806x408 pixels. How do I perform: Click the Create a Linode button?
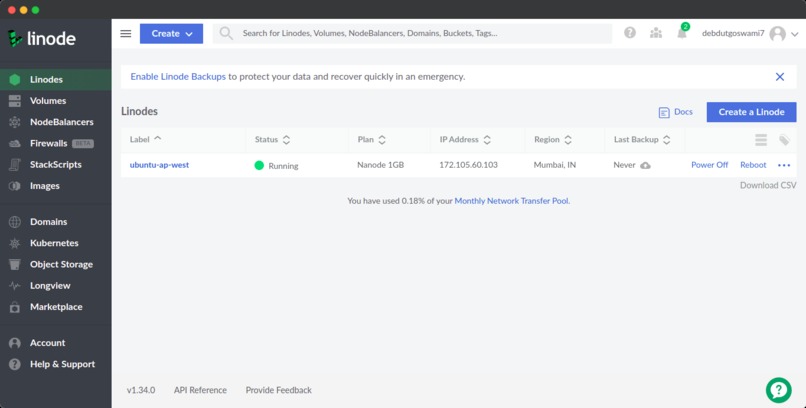pos(751,112)
